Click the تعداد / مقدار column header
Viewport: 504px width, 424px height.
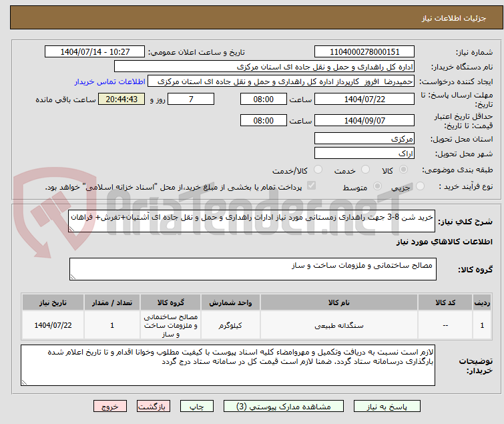[x=112, y=302]
